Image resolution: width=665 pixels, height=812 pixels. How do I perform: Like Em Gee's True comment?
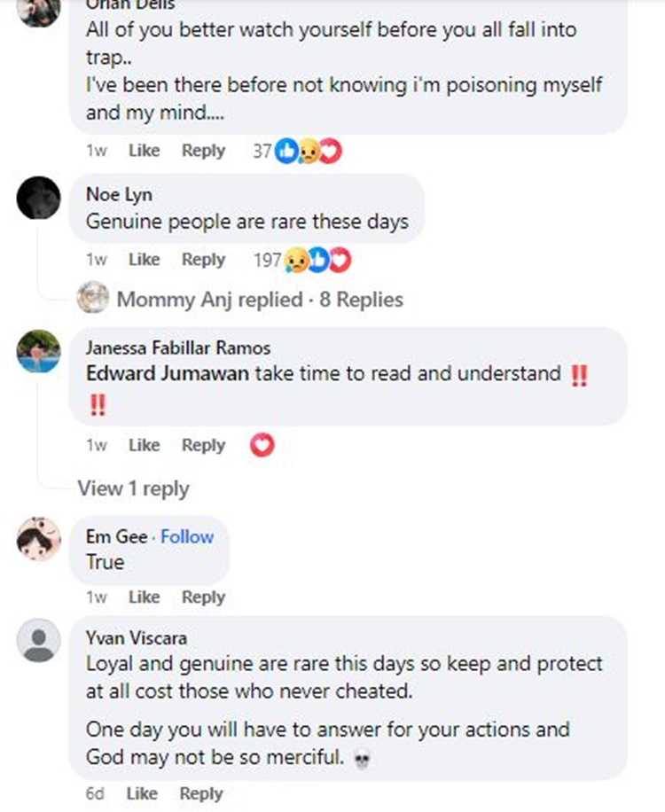[144, 597]
